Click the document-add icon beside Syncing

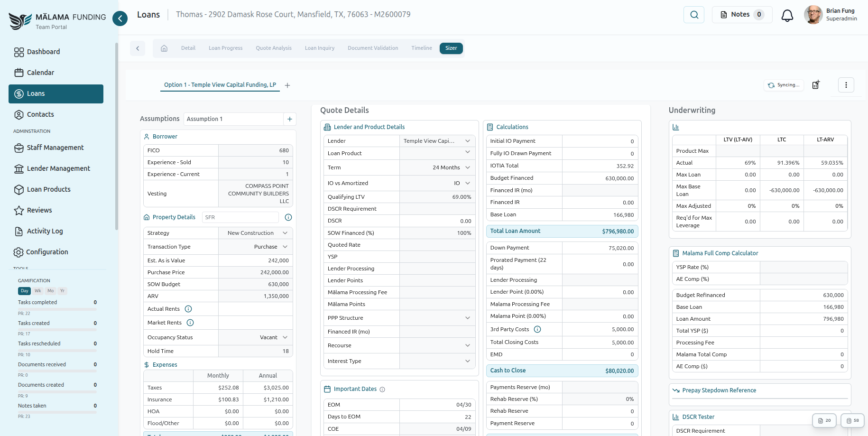click(816, 84)
